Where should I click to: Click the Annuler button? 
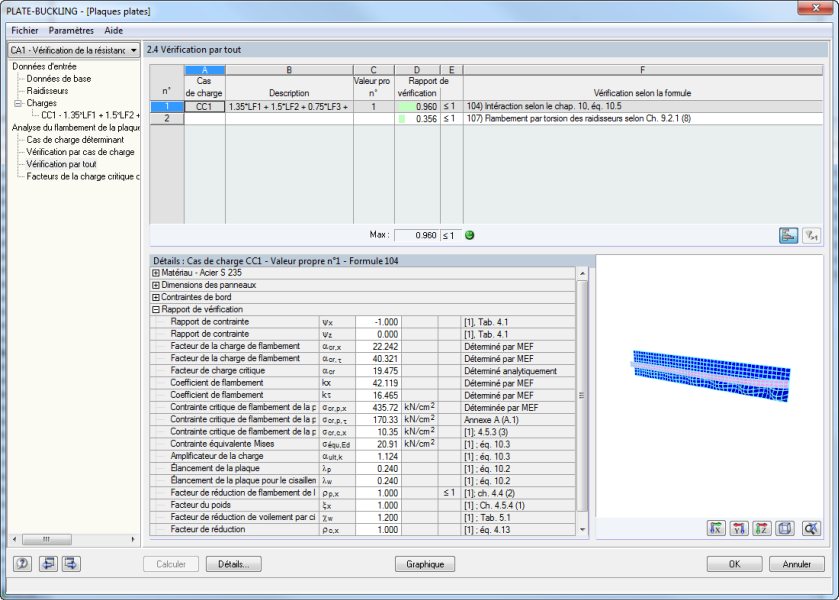coord(797,564)
